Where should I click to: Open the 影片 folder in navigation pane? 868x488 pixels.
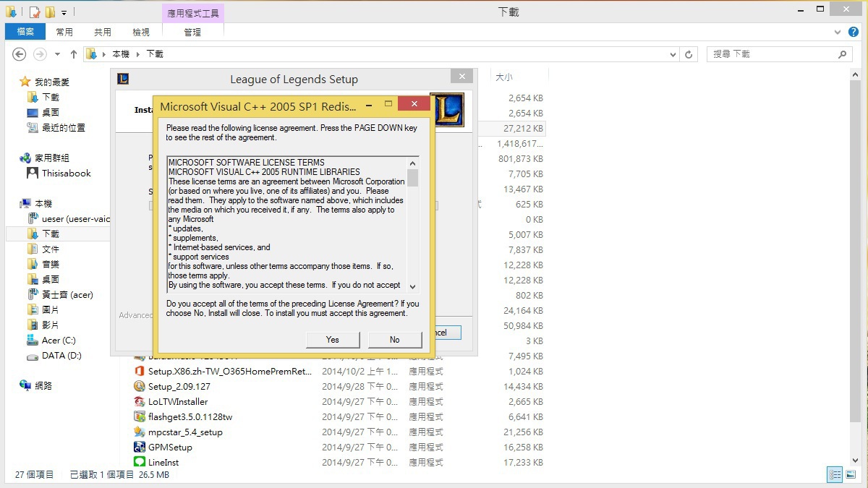click(51, 325)
